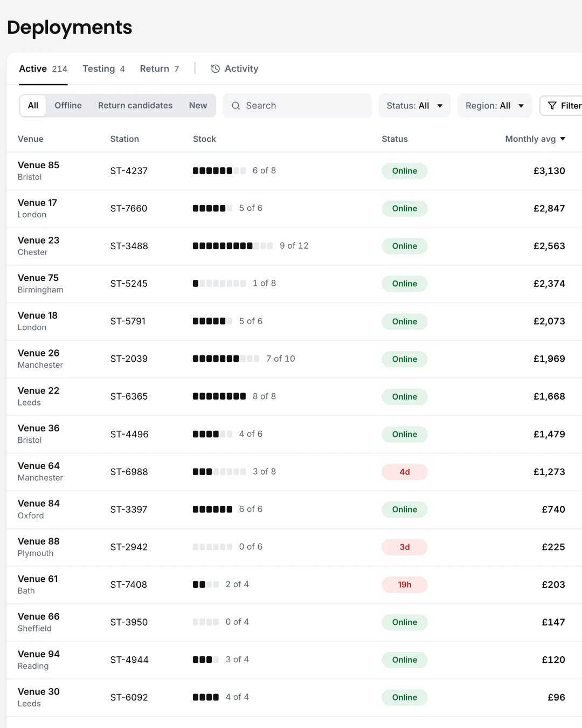582x728 pixels.
Task: Click the Online badge for Venue 66
Action: (405, 622)
